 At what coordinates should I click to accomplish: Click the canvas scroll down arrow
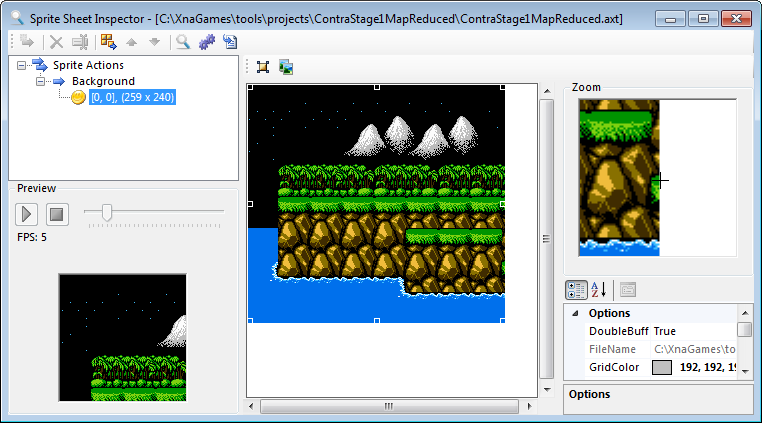point(547,389)
